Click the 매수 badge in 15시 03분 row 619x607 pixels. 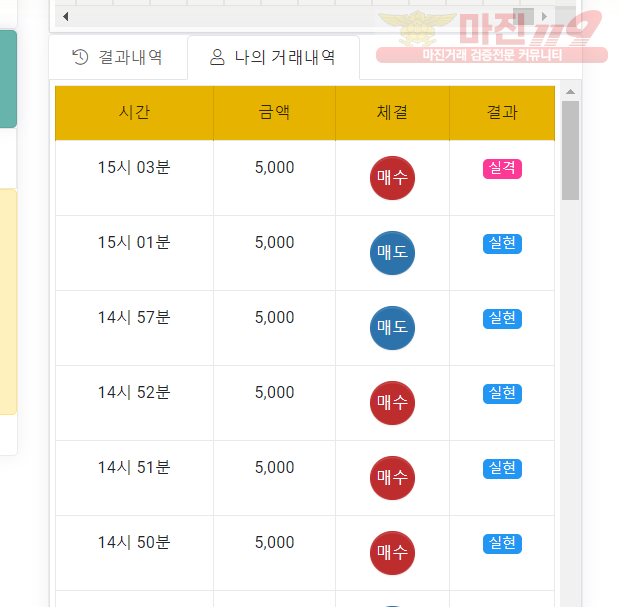392,178
